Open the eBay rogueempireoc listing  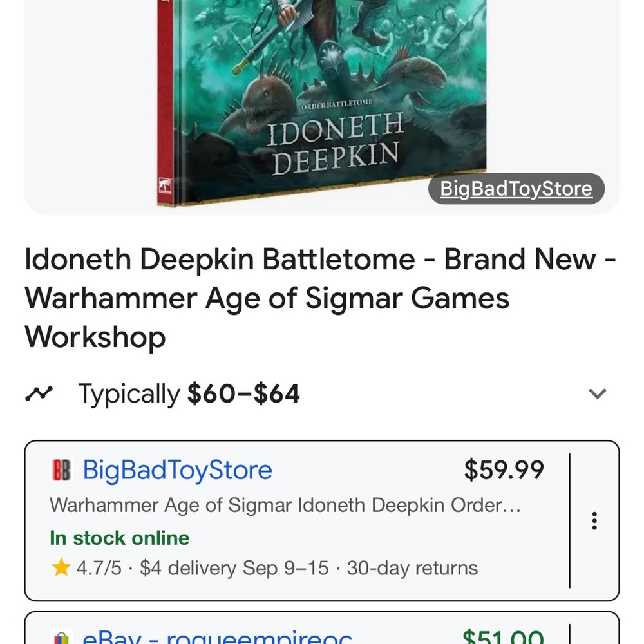(x=213, y=636)
